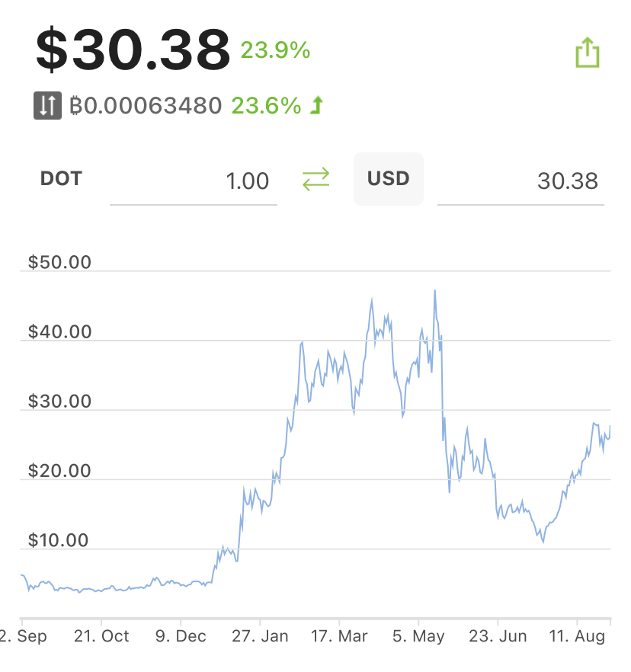
Task: Swap DOT and USD conversion arrows
Action: (316, 179)
